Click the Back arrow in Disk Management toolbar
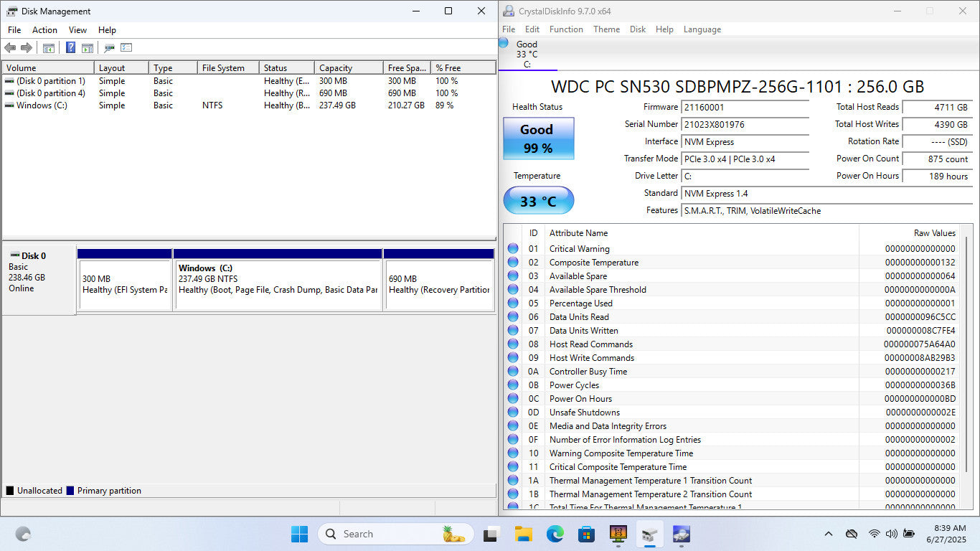The image size is (980, 551). click(10, 48)
